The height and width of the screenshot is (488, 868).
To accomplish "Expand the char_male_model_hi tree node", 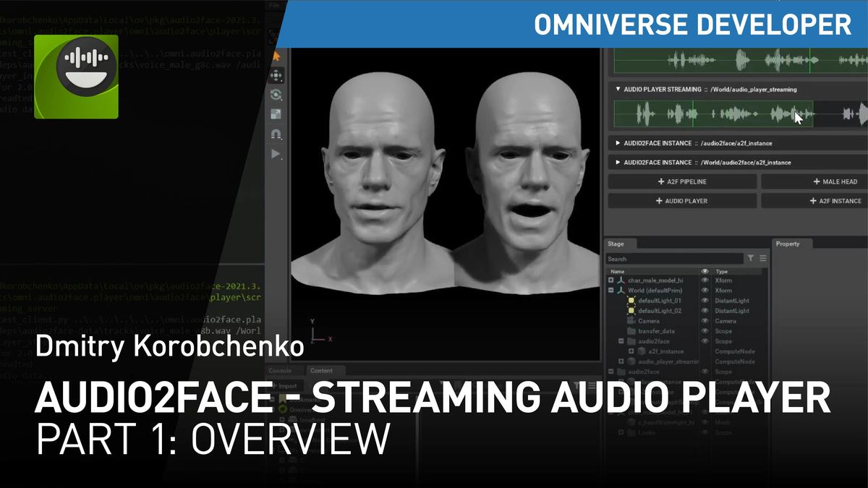I will pos(611,281).
